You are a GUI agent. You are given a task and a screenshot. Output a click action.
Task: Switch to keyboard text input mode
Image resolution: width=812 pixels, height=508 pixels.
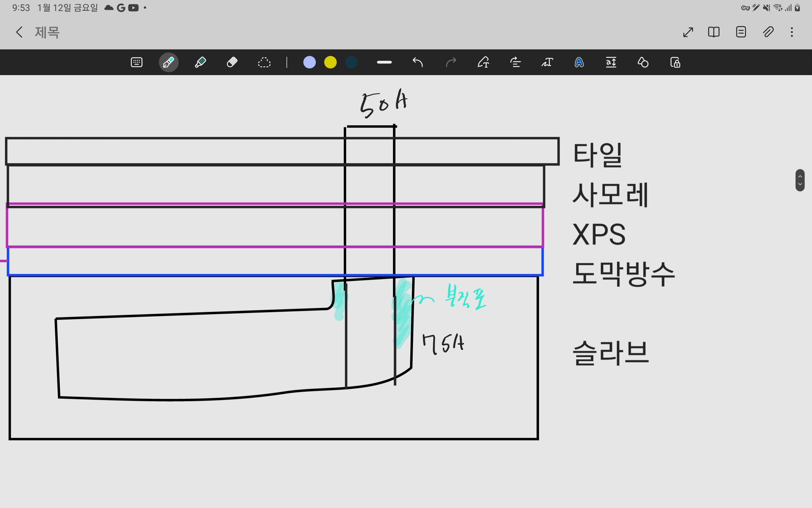tap(136, 63)
